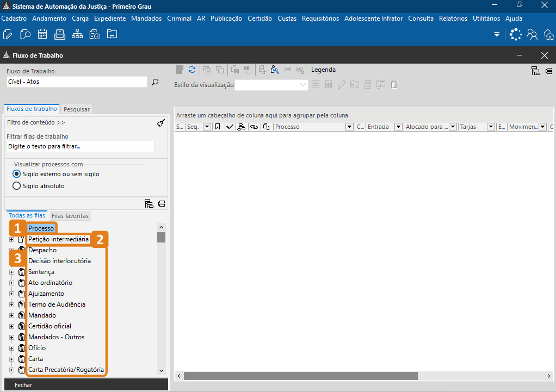Click the Fechar button
The image size is (556, 392).
tap(23, 384)
